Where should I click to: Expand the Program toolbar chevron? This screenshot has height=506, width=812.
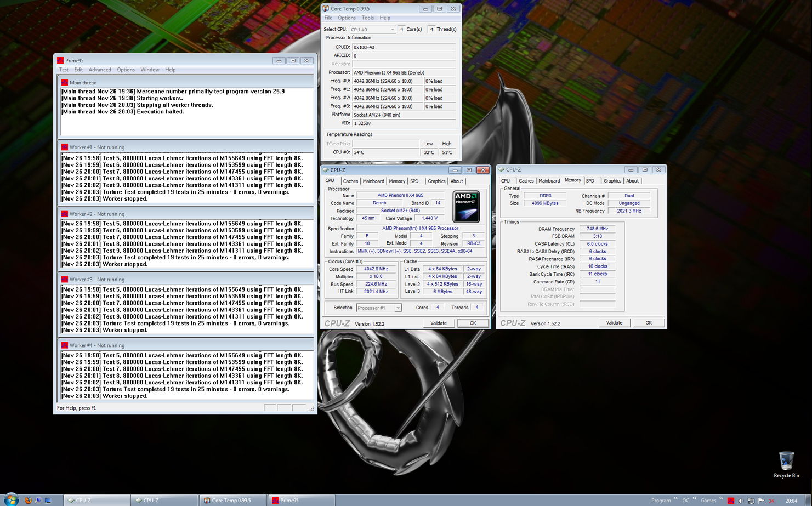[x=675, y=499]
